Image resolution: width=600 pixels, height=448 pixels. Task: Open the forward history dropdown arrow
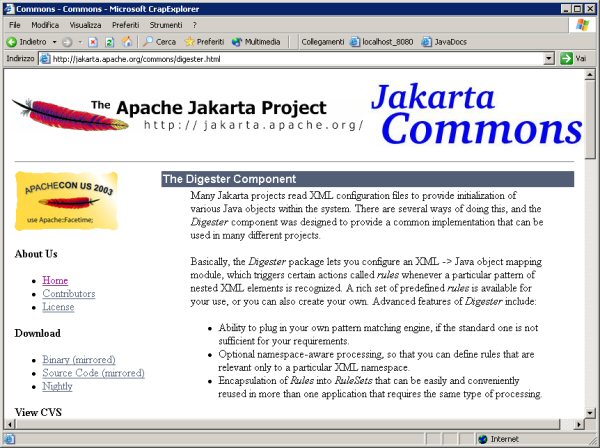[x=80, y=42]
